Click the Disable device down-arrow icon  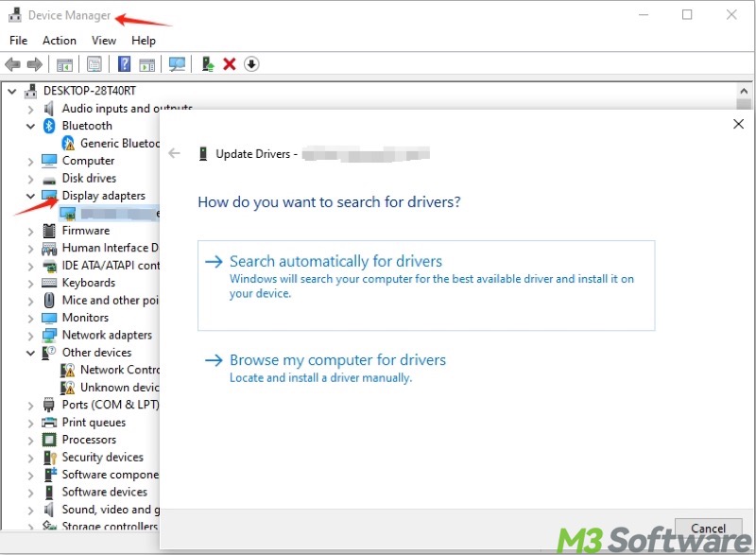[x=251, y=64]
